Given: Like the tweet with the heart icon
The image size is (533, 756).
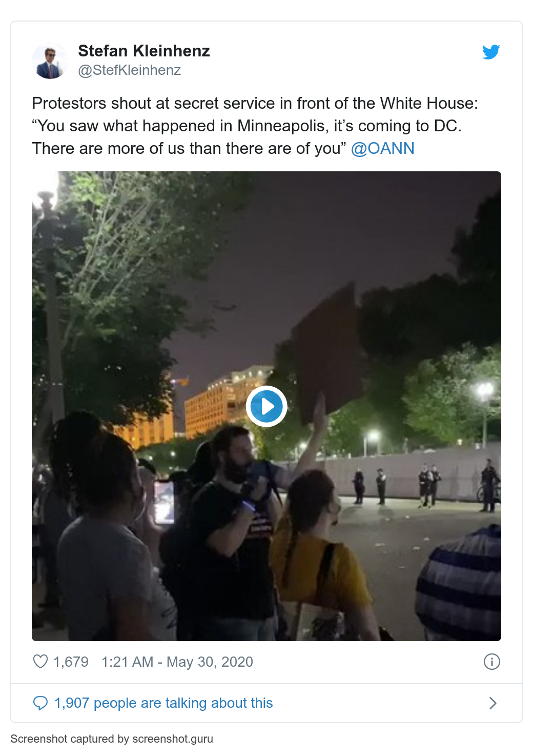Looking at the screenshot, I should click(x=40, y=662).
